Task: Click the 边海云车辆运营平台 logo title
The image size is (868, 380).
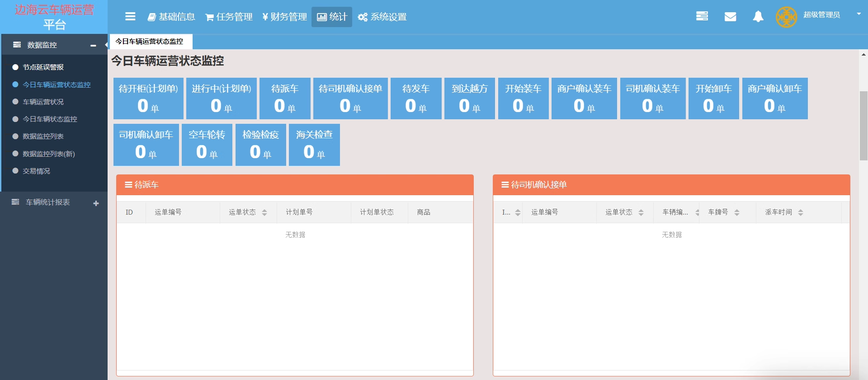Action: click(54, 17)
